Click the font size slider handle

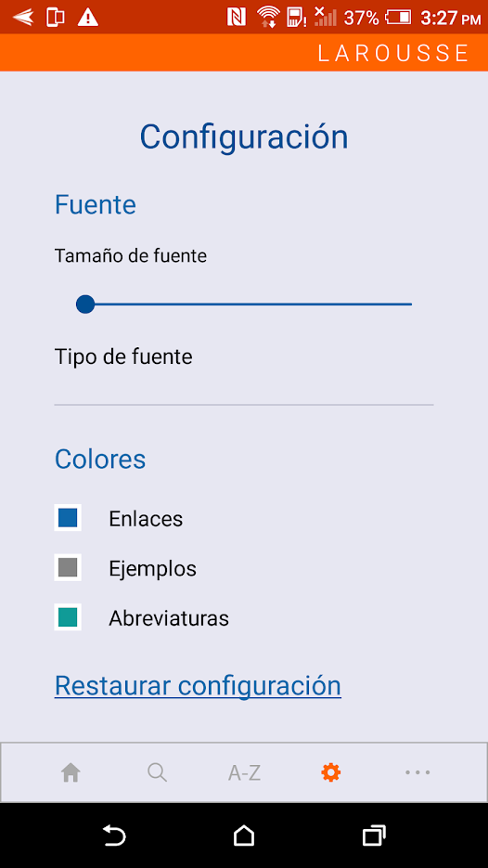(x=85, y=304)
